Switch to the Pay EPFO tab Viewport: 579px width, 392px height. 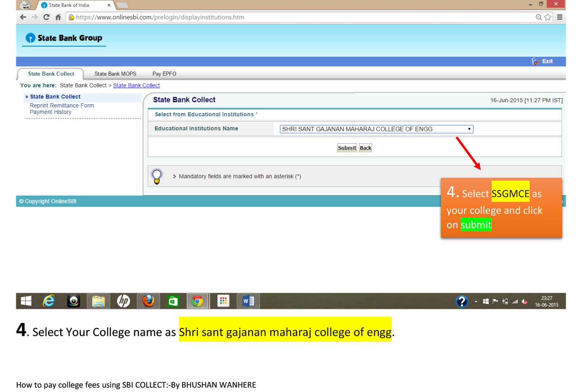click(x=164, y=74)
